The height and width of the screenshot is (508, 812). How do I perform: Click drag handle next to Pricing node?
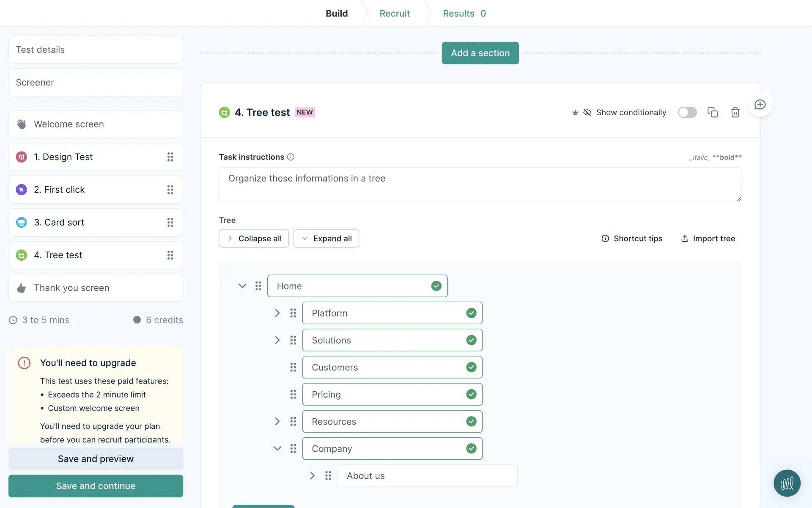tap(293, 395)
